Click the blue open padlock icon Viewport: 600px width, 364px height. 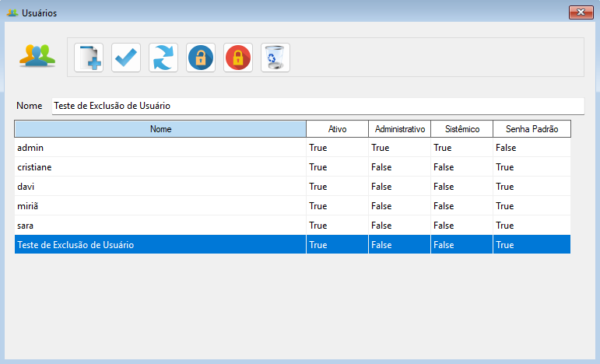click(201, 58)
